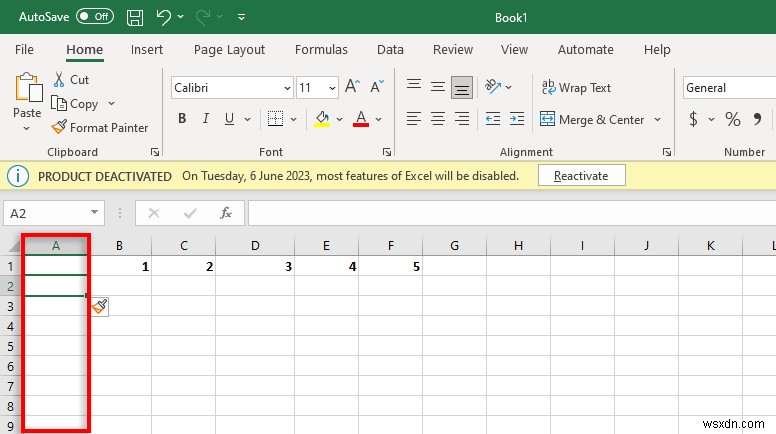
Task: Switch to the Formulas tab
Action: click(x=321, y=49)
